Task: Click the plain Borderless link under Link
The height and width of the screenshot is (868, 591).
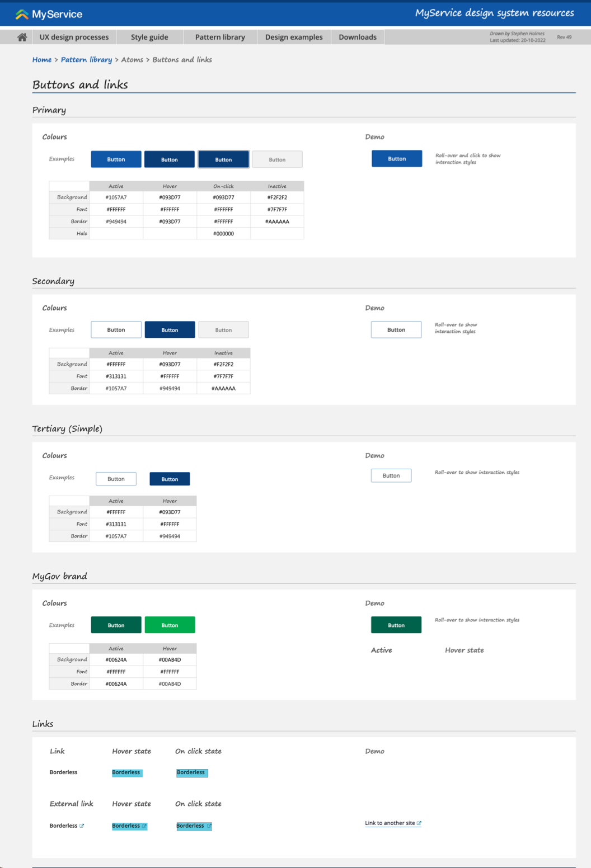Action: 63,772
